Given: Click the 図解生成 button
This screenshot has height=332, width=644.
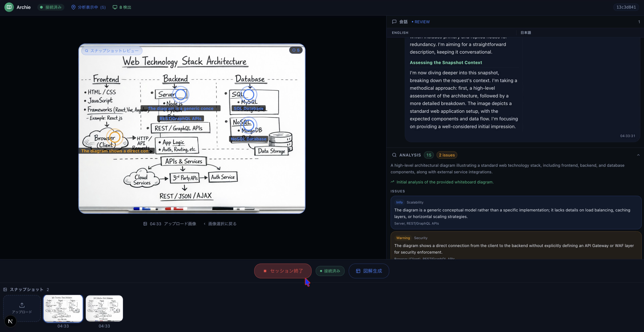Looking at the screenshot, I should [369, 271].
